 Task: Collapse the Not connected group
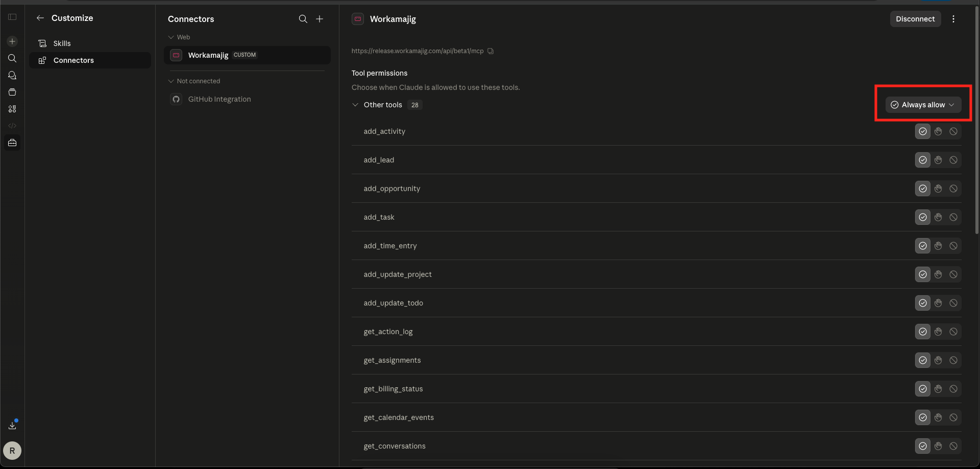coord(171,81)
